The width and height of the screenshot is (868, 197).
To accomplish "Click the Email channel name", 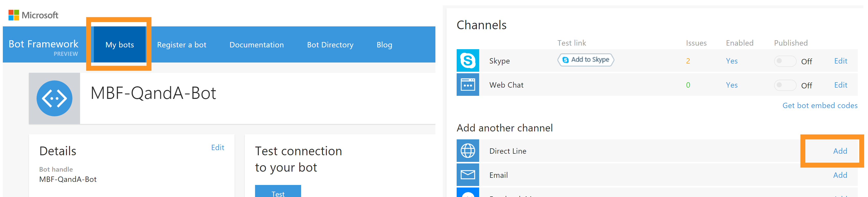I will (498, 175).
